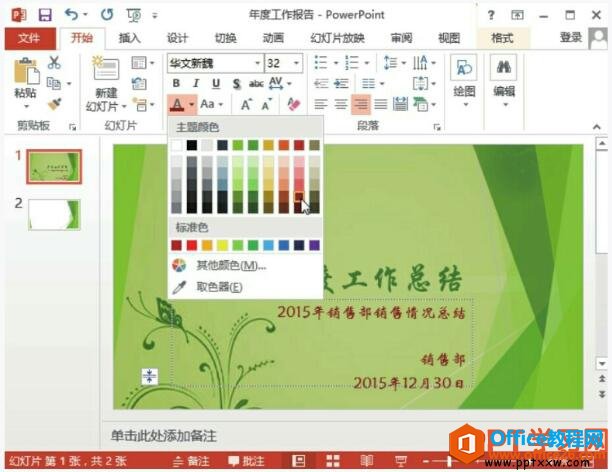This screenshot has width=612, height=472.
Task: Click the 审阅 Review tab
Action: point(401,38)
